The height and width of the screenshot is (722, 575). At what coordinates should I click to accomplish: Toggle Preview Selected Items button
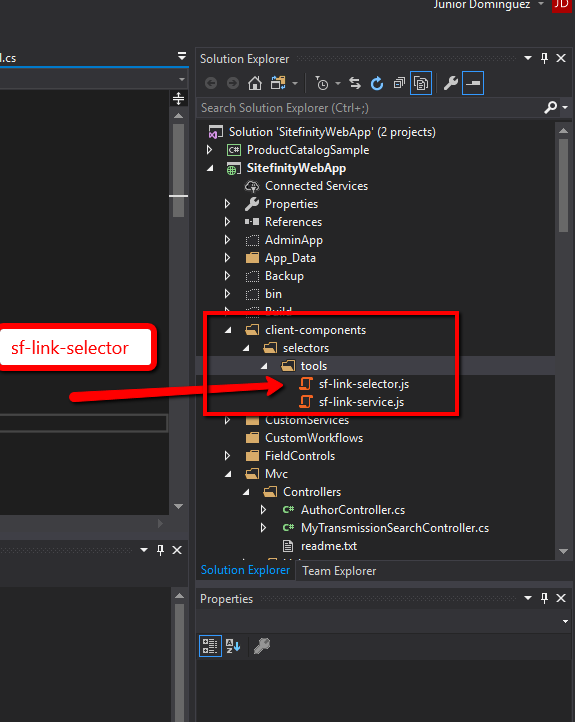pos(473,83)
